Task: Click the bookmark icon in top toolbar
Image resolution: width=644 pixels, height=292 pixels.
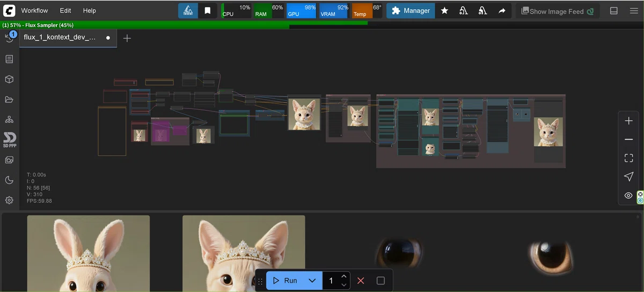Action: (x=207, y=11)
